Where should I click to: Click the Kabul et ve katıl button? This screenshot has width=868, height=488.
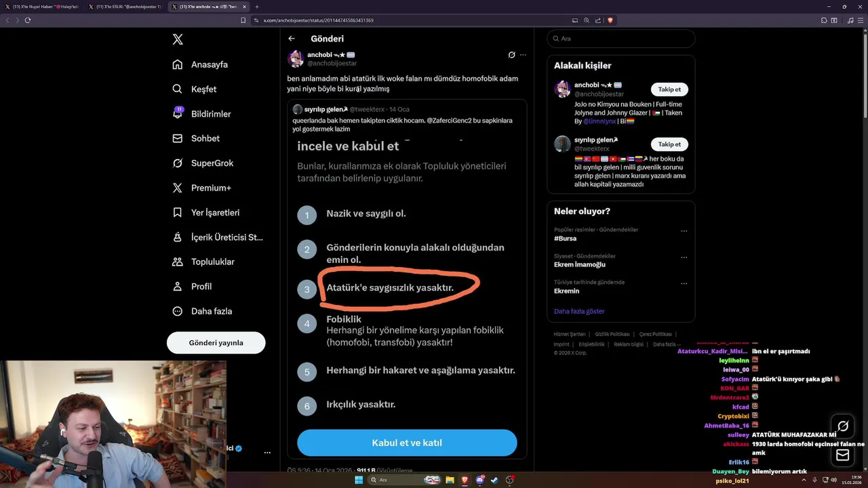click(407, 443)
